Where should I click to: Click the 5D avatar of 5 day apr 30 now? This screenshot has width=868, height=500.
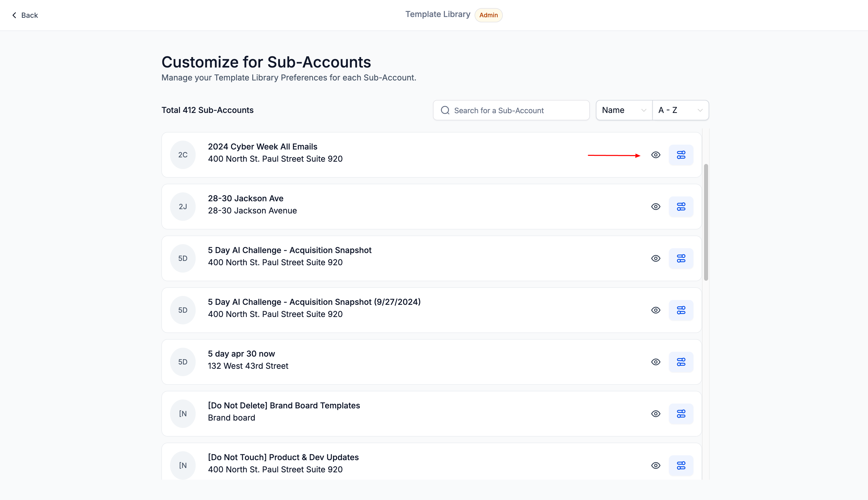click(183, 362)
